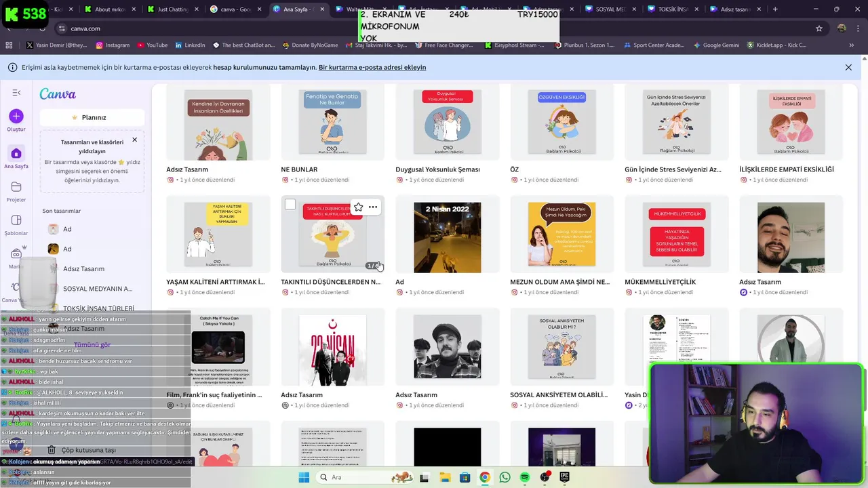Click the purple Oluştur plus button

[x=16, y=116]
